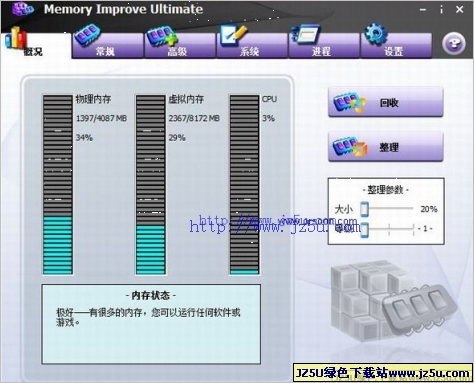Image resolution: width=474 pixels, height=383 pixels.
Task: Click the 29% virtual memory percentage
Action: (177, 138)
